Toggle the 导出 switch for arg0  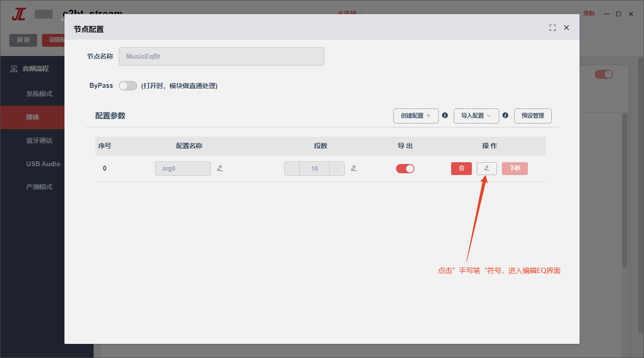[405, 168]
